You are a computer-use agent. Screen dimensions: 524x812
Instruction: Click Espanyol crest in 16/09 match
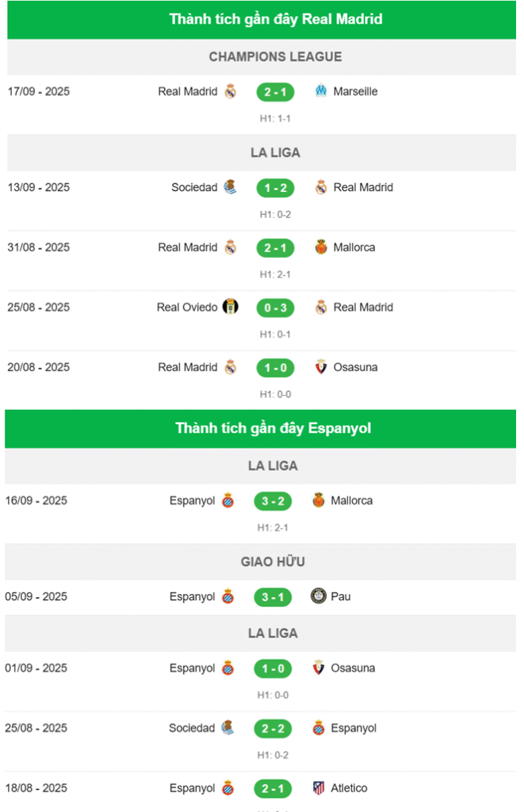(x=228, y=500)
